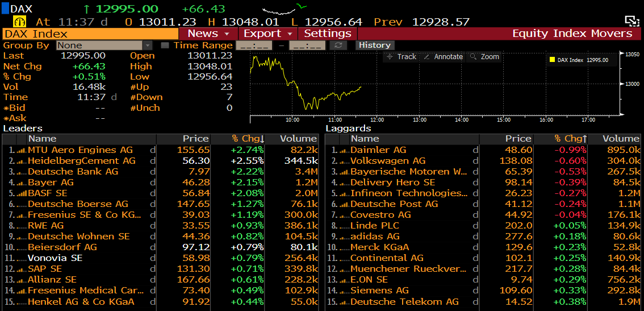The width and height of the screenshot is (644, 311).
Task: Click the Equity Index Movers title
Action: (572, 34)
